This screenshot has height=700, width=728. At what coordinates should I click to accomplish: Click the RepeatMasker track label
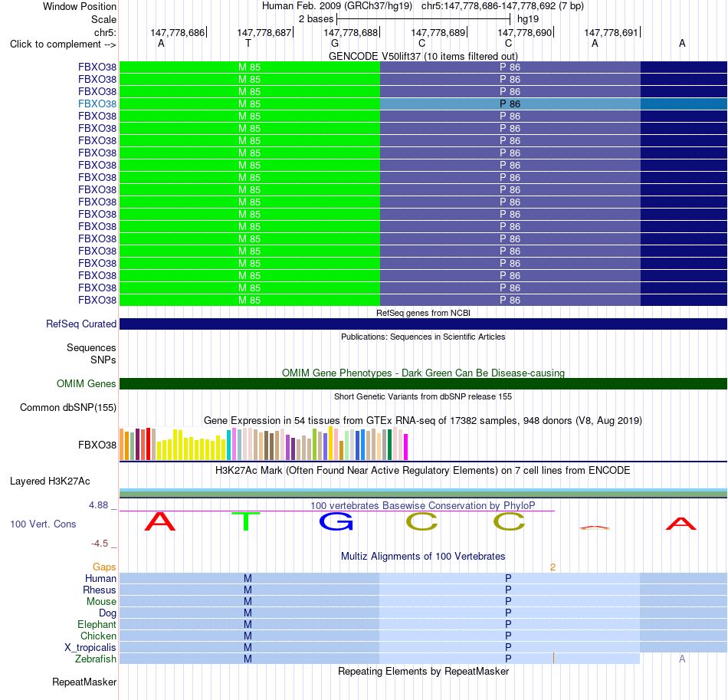coord(84,682)
